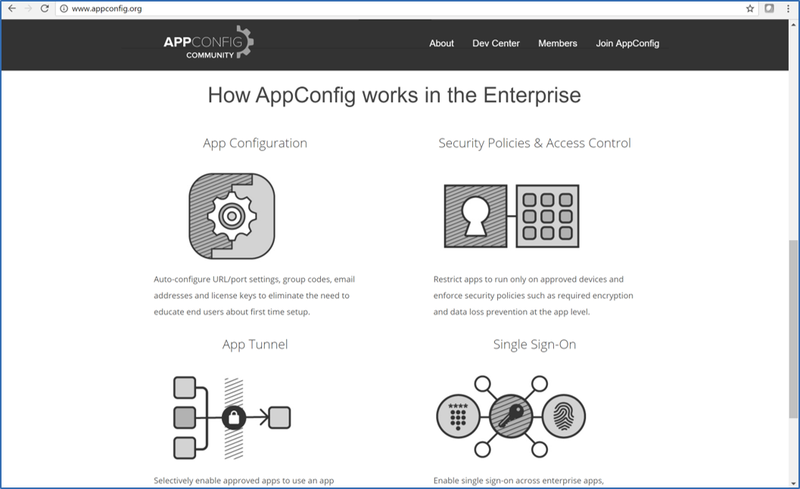Viewport: 800px width, 489px height.
Task: Click the Single Sign-On heading
Action: [535, 345]
